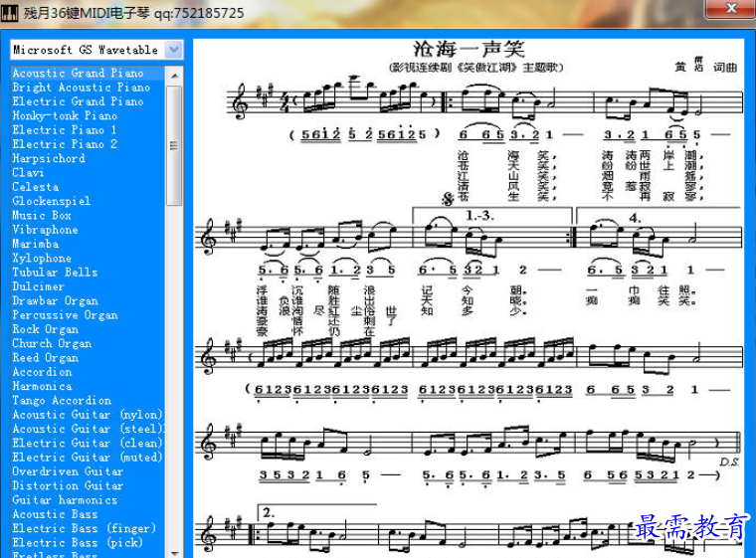Image resolution: width=756 pixels, height=558 pixels.
Task: Select Acoustic Guitar (steel)
Action: pyautogui.click(x=88, y=429)
